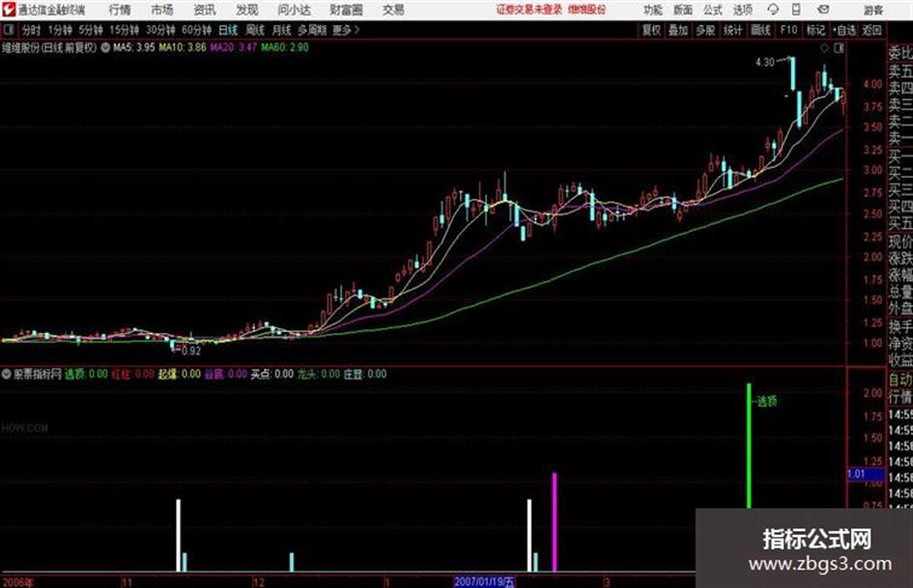This screenshot has width=913, height=588.
Task: Open the 市场 menu
Action: (x=162, y=10)
